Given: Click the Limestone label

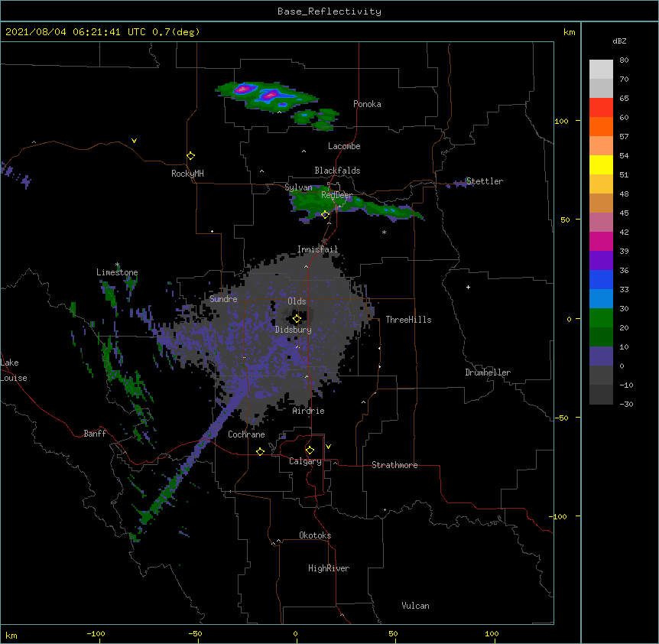Looking at the screenshot, I should tap(117, 272).
